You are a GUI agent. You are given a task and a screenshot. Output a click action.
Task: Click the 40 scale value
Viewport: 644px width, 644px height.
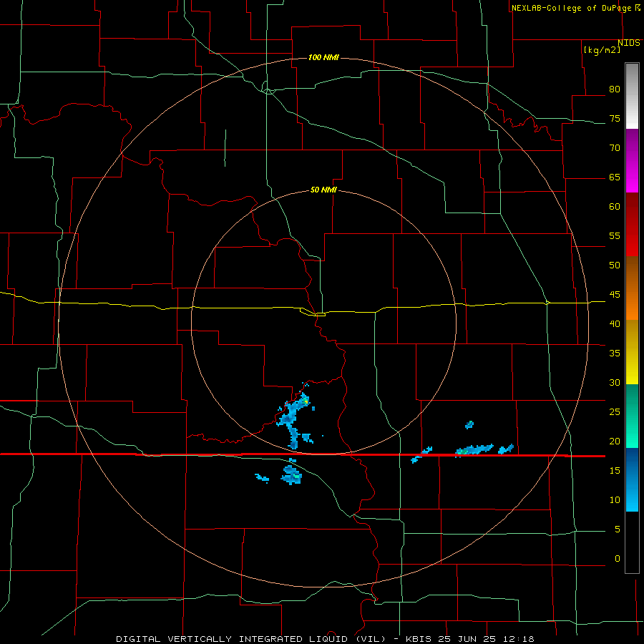pos(615,323)
